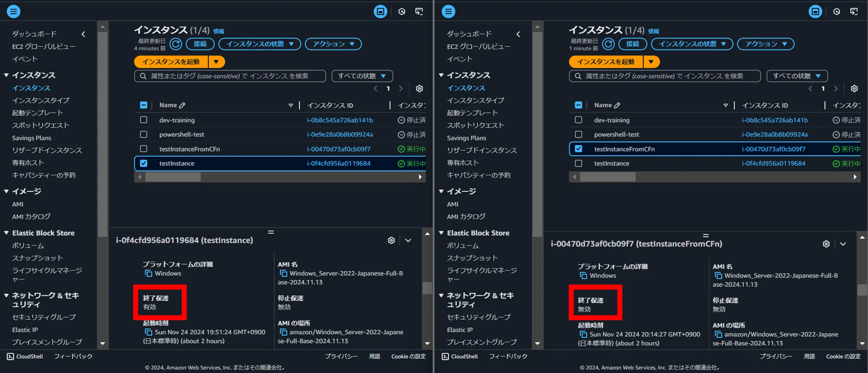Select dev-training checkbox in left window
The width and height of the screenshot is (868, 373).
coord(144,120)
